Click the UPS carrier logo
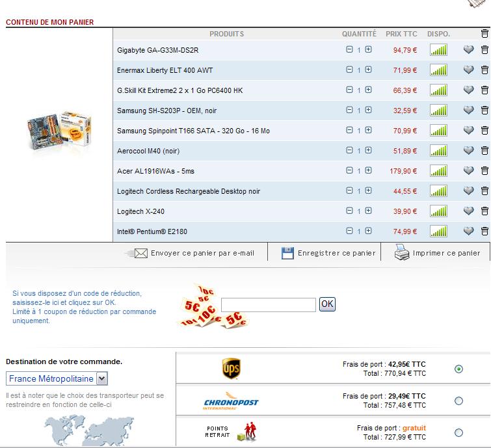The width and height of the screenshot is (491, 448). tap(231, 369)
